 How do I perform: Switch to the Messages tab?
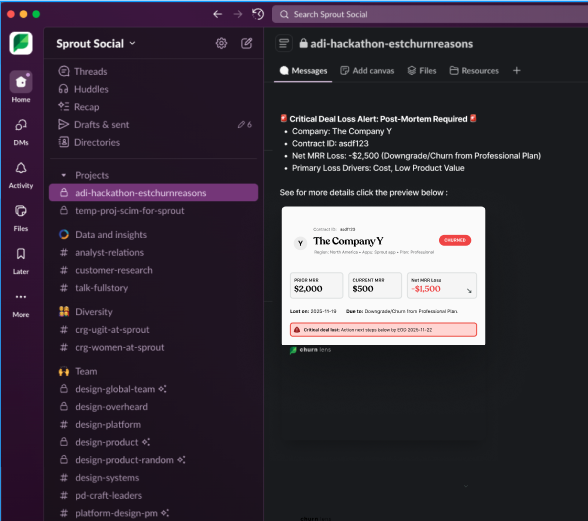coord(303,71)
